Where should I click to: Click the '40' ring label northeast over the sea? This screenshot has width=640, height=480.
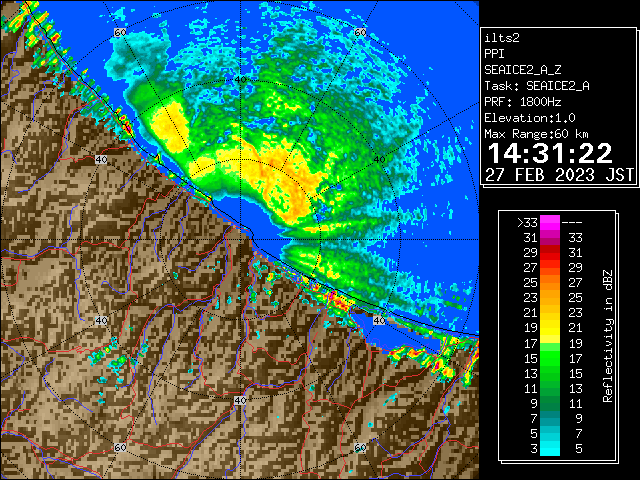pyautogui.click(x=379, y=160)
